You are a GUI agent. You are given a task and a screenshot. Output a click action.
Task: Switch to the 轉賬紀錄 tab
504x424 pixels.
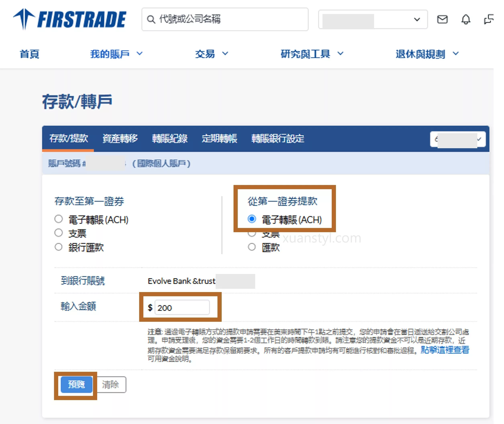coord(170,138)
